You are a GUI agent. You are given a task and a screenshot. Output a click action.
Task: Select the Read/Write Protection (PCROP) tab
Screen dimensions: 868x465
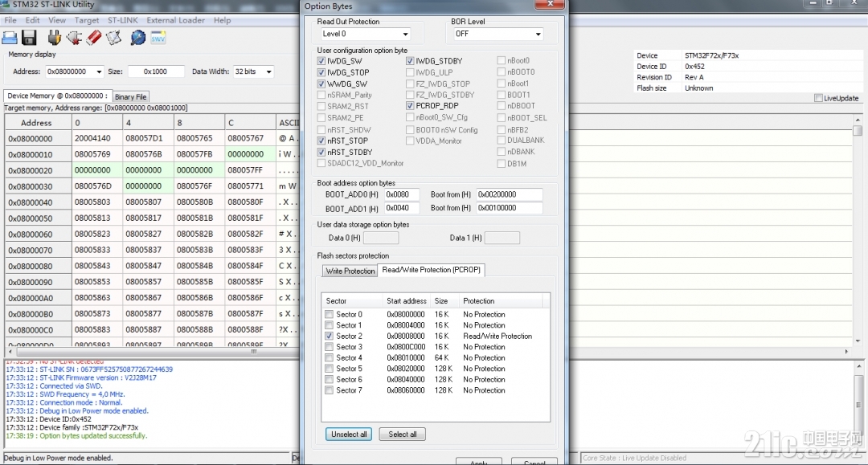[x=432, y=270]
